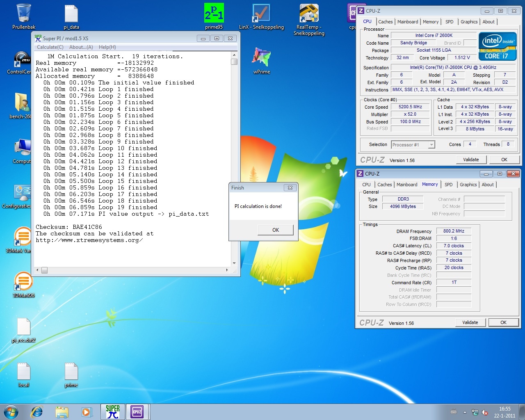Click the DRAM Frequency 800.2 MHz value
Image resolution: width=525 pixels, height=420 pixels.
(454, 231)
